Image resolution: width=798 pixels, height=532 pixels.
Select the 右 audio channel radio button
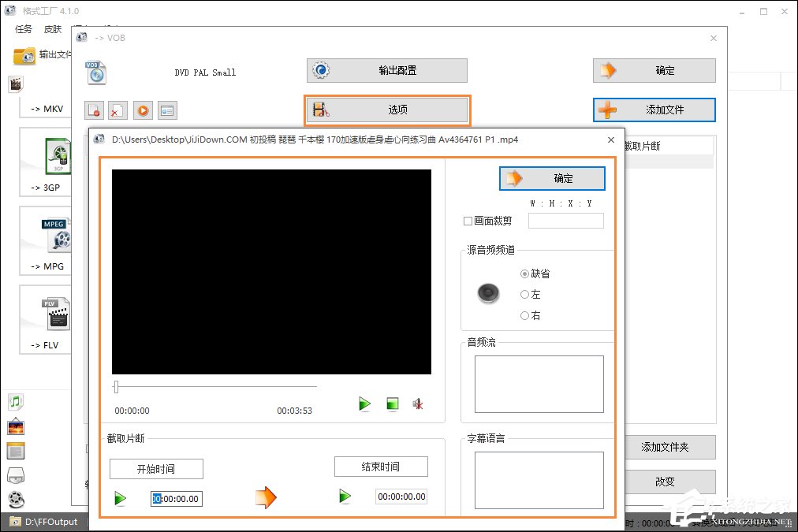[524, 314]
